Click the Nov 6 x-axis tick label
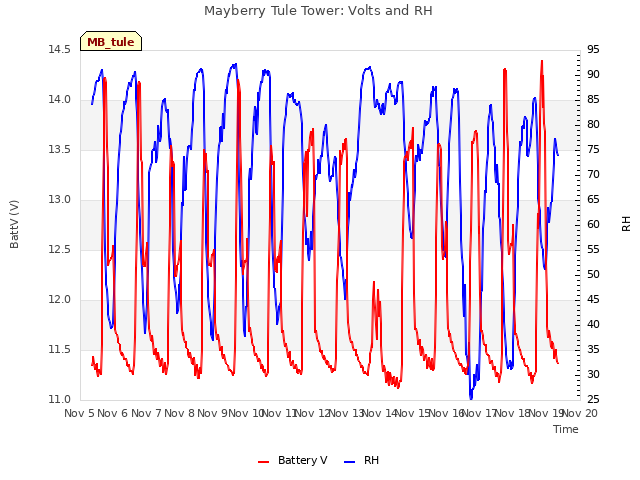640x480 pixels. 113,413
